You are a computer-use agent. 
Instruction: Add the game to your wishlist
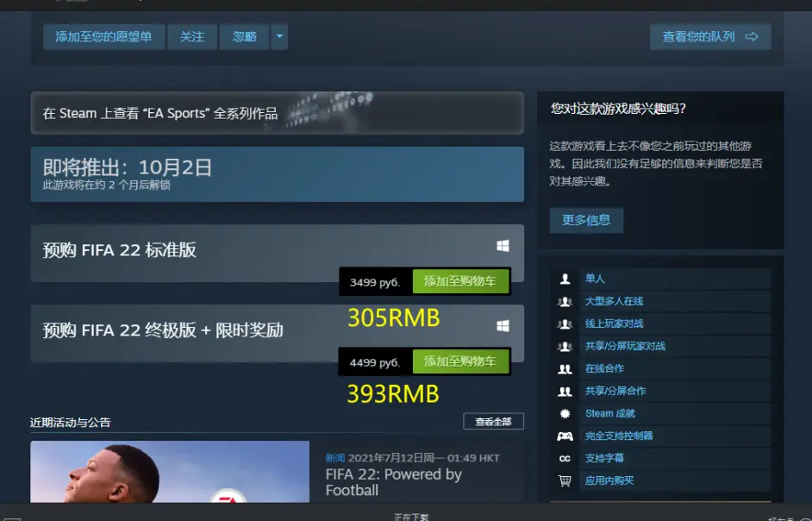tap(103, 36)
